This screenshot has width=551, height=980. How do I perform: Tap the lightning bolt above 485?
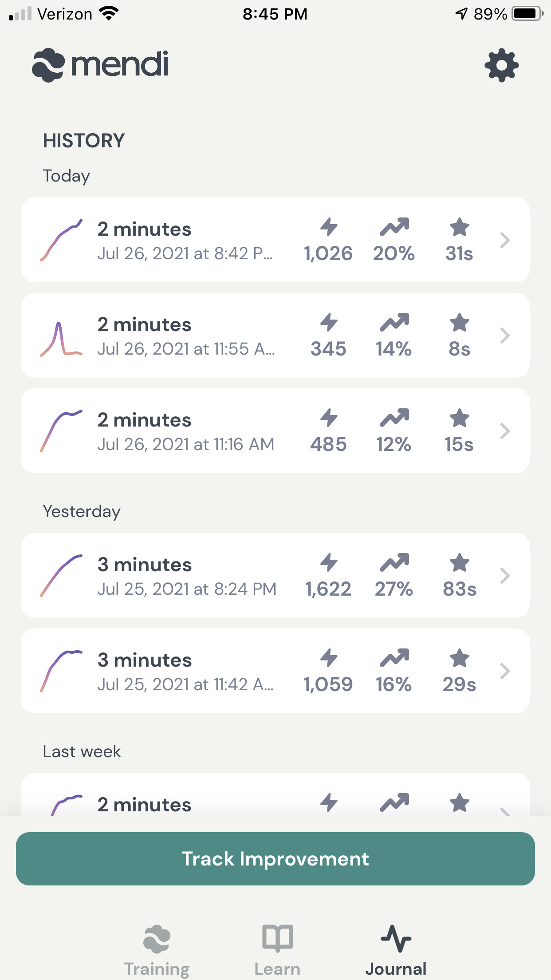coord(329,418)
